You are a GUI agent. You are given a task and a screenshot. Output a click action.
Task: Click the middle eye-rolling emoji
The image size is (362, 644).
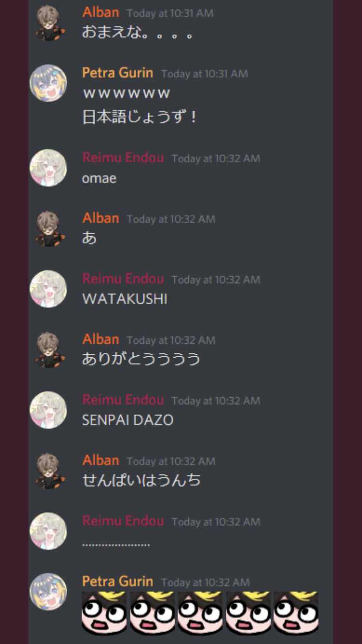200,613
